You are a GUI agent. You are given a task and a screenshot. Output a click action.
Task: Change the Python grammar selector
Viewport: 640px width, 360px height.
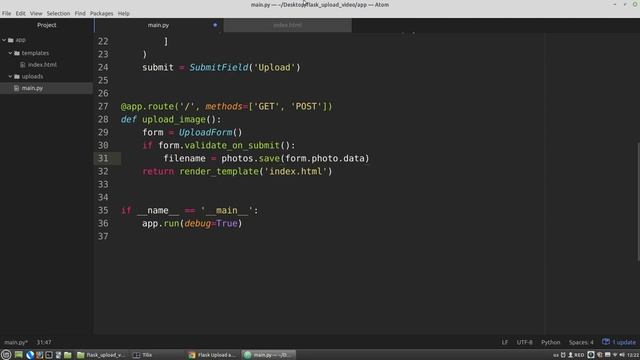551,342
